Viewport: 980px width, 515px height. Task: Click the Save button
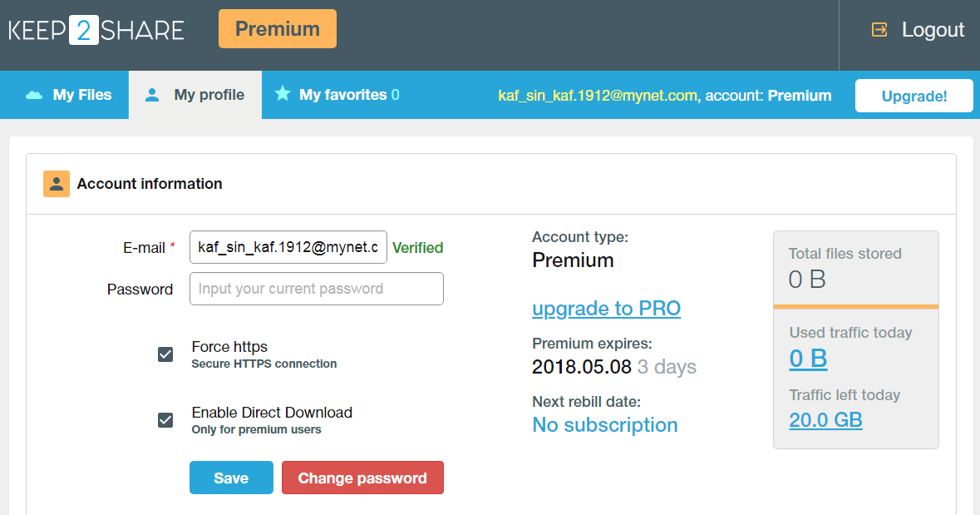[x=231, y=478]
